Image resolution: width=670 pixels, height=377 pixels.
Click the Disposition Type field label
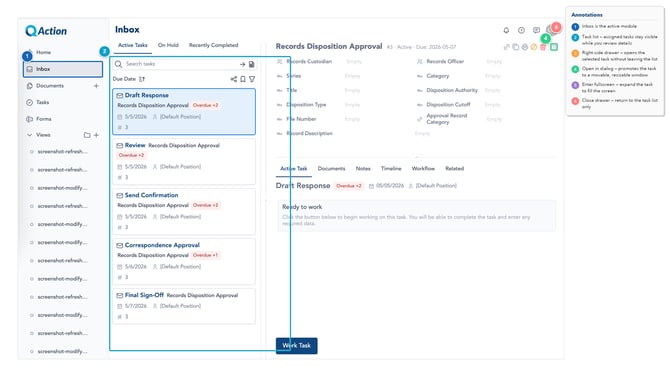[306, 105]
